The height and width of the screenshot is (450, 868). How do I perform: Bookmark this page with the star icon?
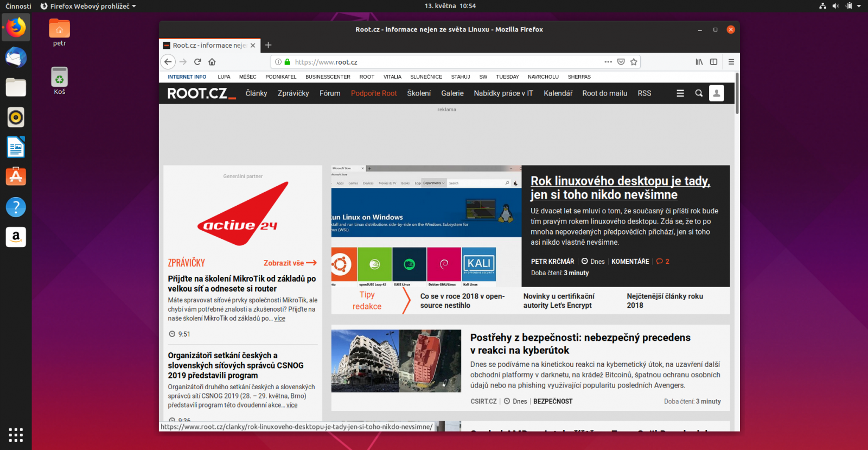pyautogui.click(x=634, y=62)
